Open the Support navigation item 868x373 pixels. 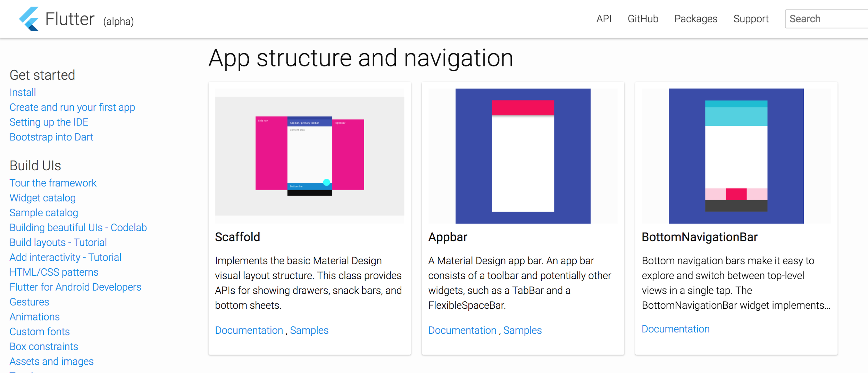coord(751,19)
